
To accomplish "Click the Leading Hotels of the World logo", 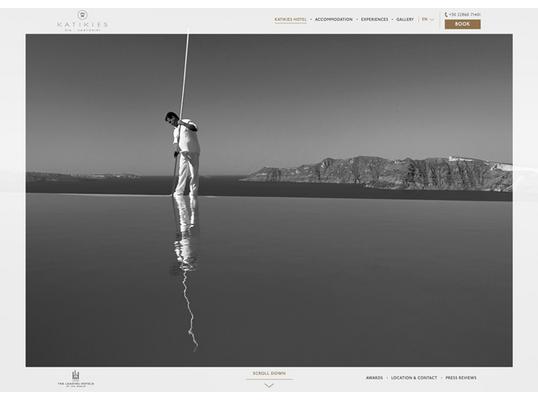I will 75,379.
